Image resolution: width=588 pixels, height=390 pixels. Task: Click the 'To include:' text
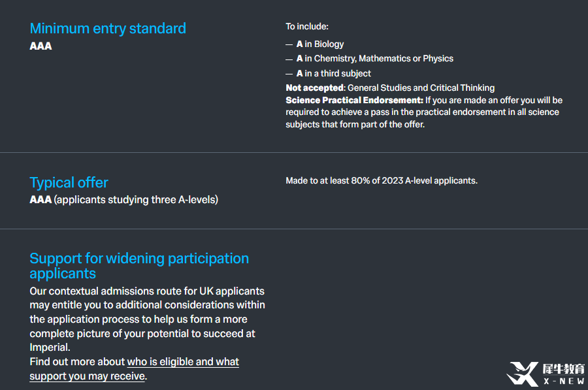click(307, 27)
